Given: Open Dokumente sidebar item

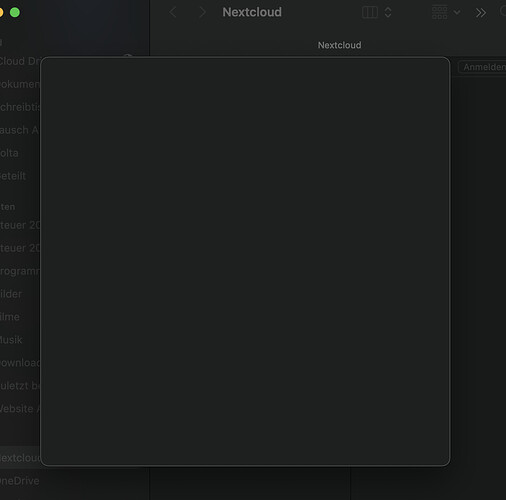Looking at the screenshot, I should click(x=20, y=84).
